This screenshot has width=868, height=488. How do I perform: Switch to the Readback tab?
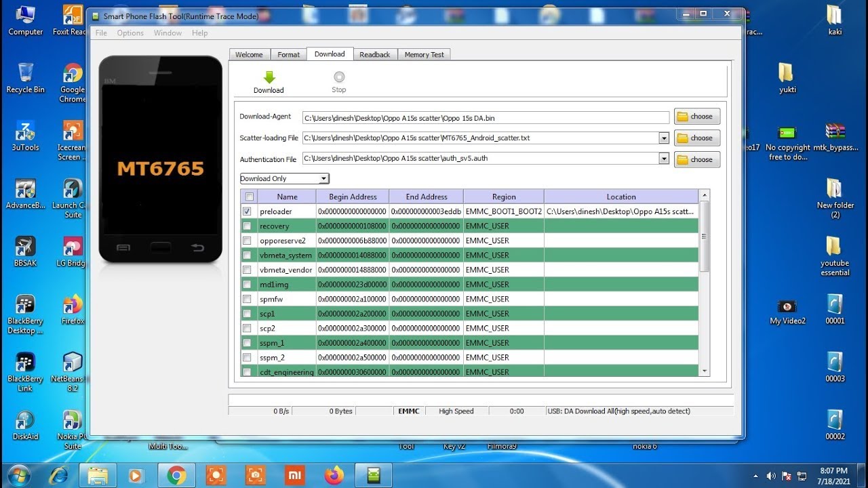click(x=375, y=54)
